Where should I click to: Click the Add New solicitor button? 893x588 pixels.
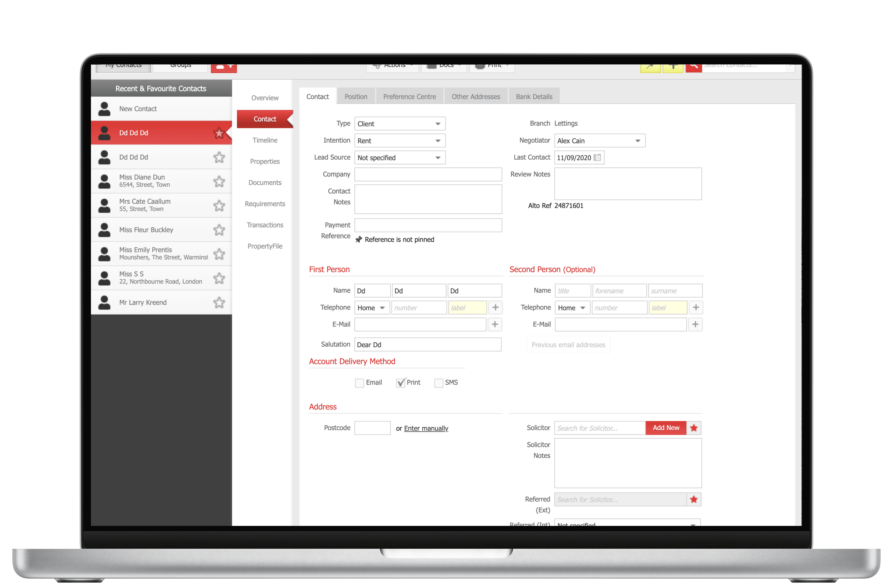point(666,428)
